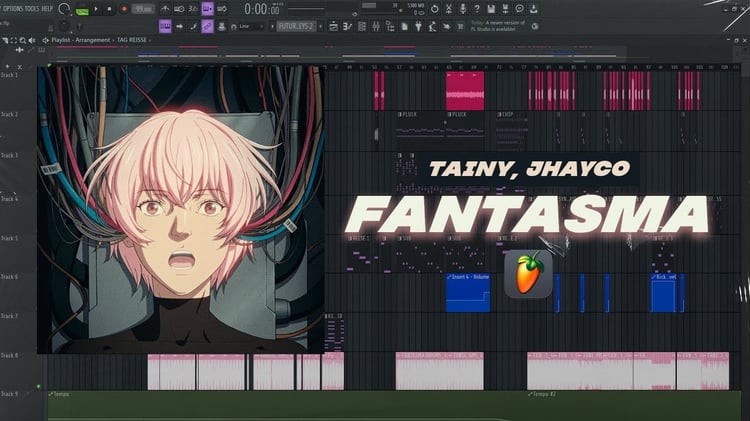Open the dropdown arrow after pattern name
The image size is (750, 421).
point(320,26)
